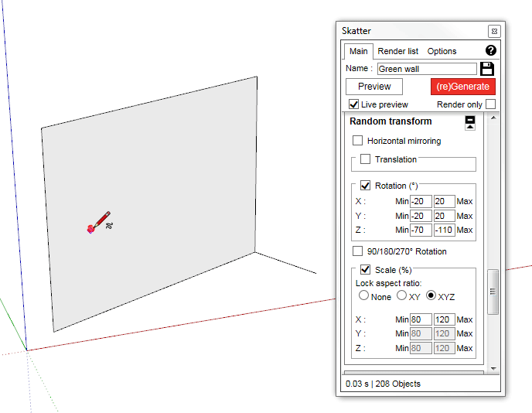Click the Preview button
The height and width of the screenshot is (413, 532).
pyautogui.click(x=374, y=87)
